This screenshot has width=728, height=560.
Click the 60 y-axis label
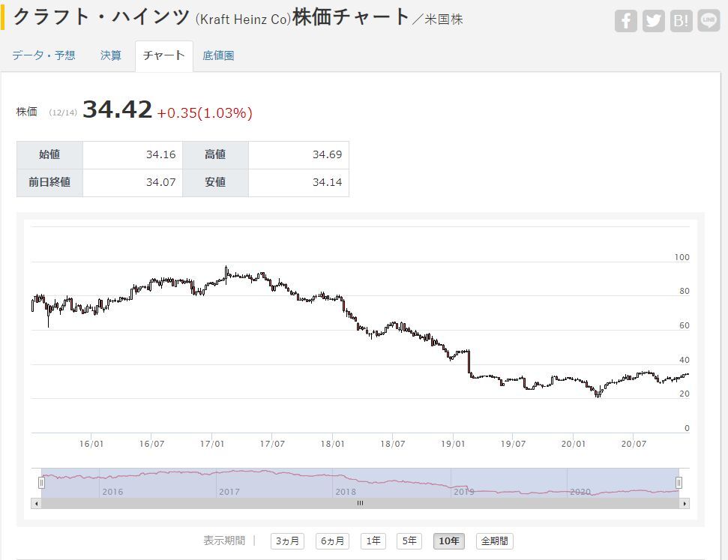point(685,325)
